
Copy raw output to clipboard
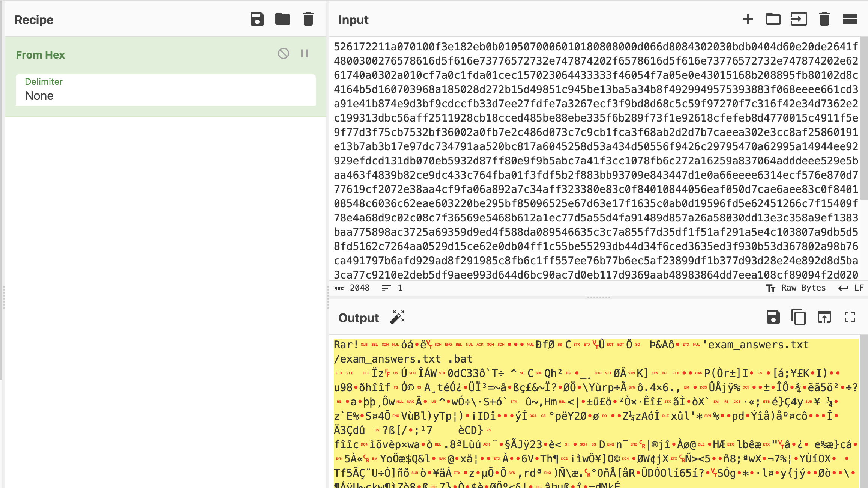tap(799, 317)
